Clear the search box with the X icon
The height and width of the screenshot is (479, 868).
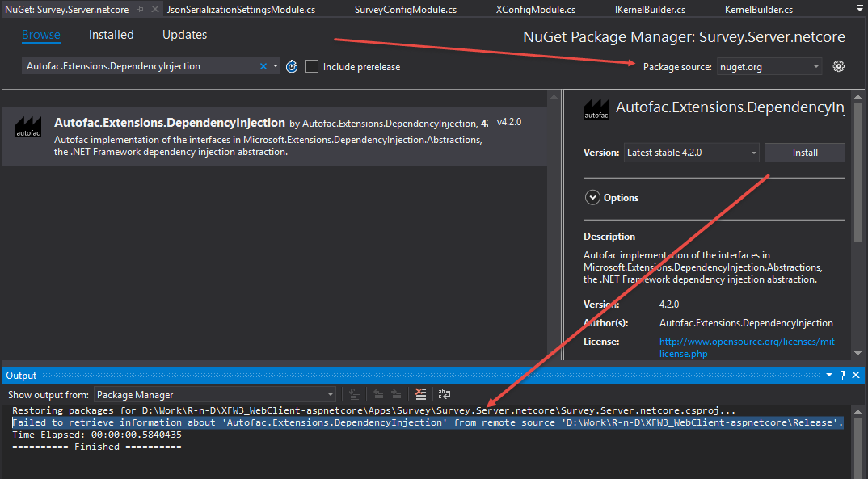coord(263,66)
